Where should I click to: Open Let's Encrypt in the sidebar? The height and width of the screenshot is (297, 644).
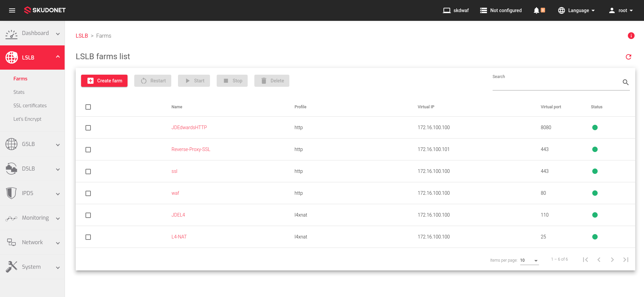tap(27, 119)
